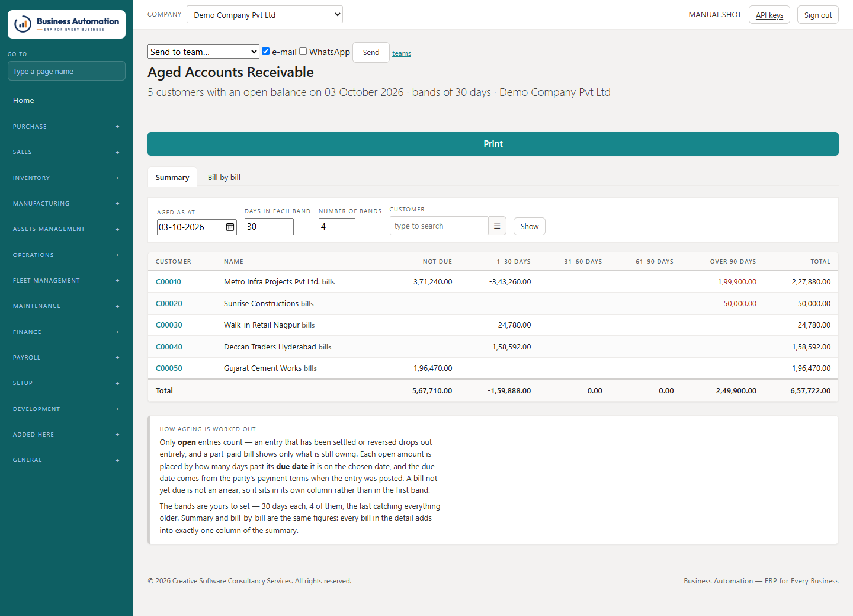The height and width of the screenshot is (616, 853).
Task: Expand the Operations sidebar section
Action: click(x=66, y=255)
